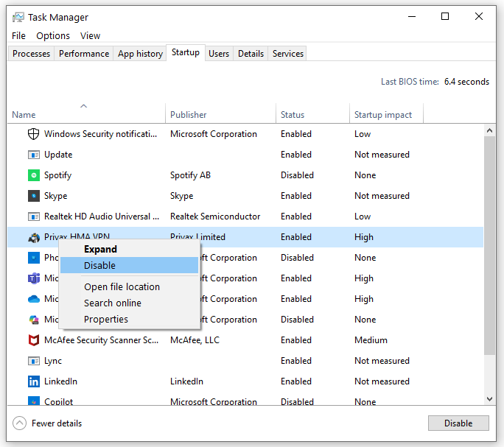Click the LinkedIn icon
Image resolution: width=504 pixels, height=447 pixels.
[33, 381]
